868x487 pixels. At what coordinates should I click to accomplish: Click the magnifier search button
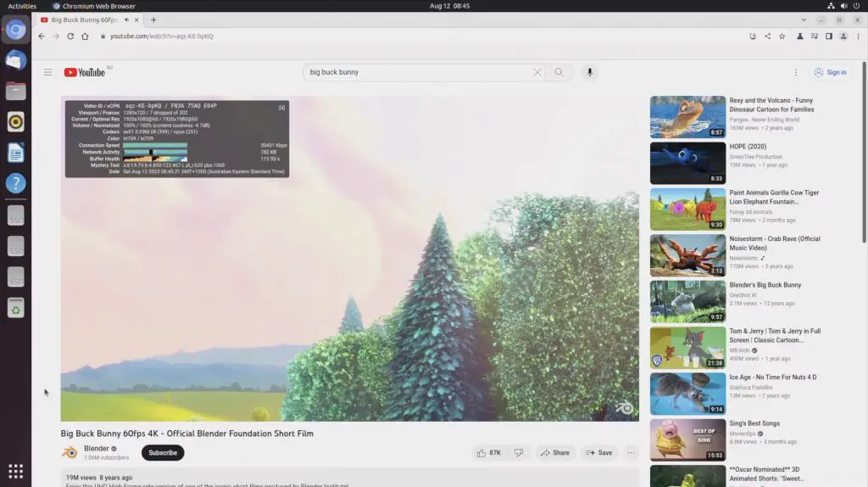pyautogui.click(x=559, y=72)
